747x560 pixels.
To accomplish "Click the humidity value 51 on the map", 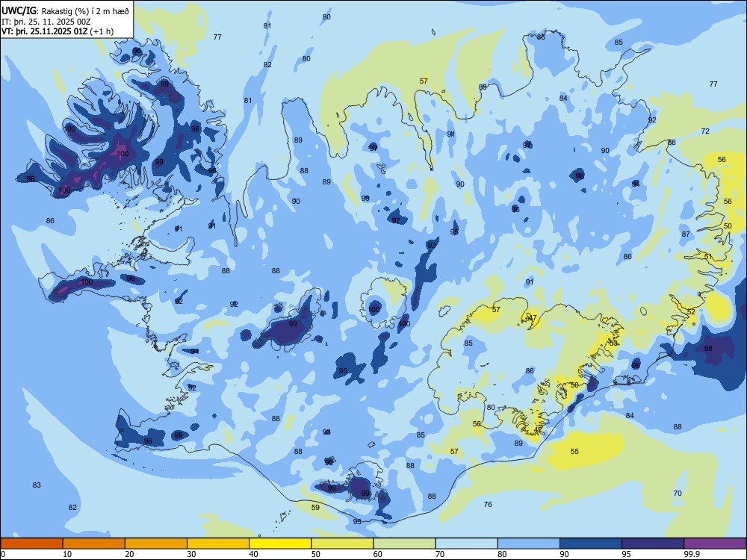I will (x=708, y=257).
